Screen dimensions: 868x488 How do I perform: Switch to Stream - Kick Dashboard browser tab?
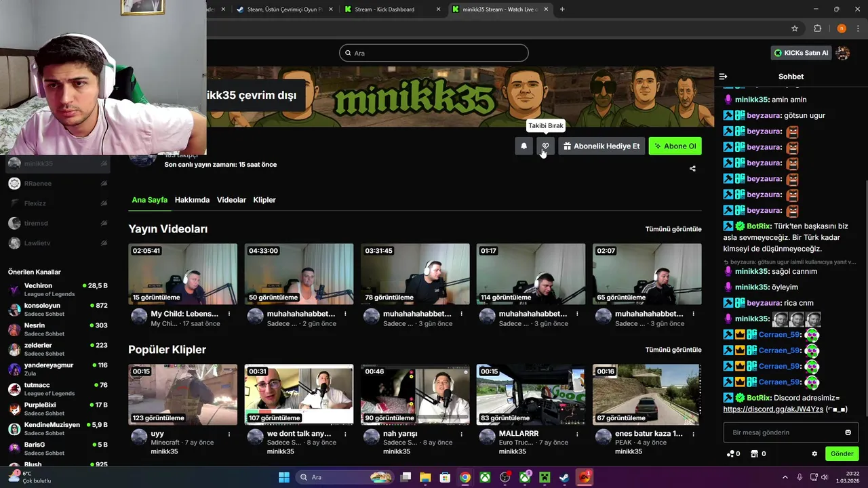(x=392, y=9)
